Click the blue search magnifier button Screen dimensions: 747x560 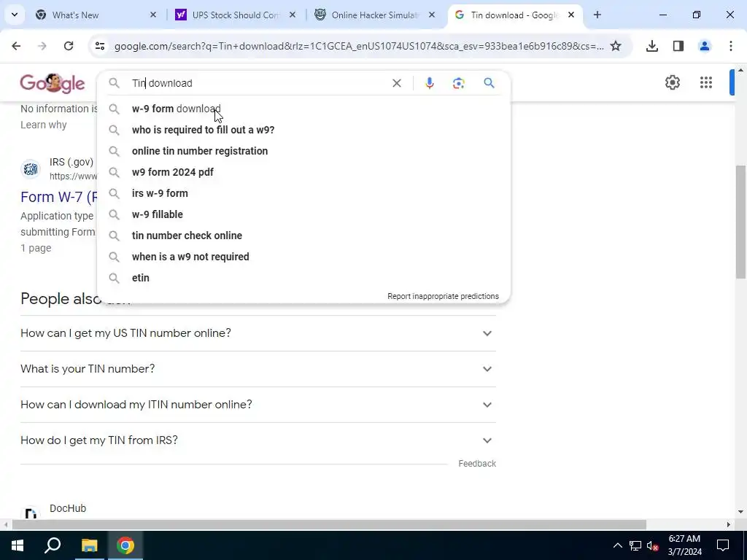tap(489, 83)
